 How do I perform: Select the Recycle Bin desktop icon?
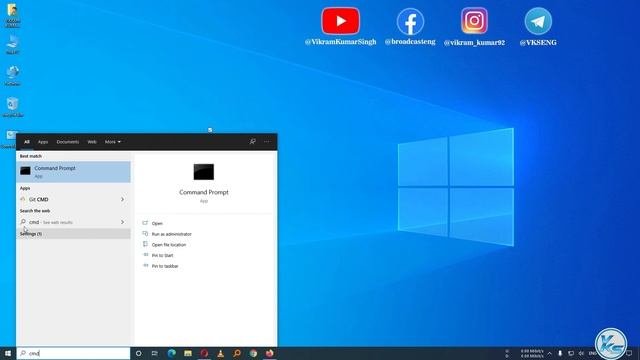click(13, 107)
